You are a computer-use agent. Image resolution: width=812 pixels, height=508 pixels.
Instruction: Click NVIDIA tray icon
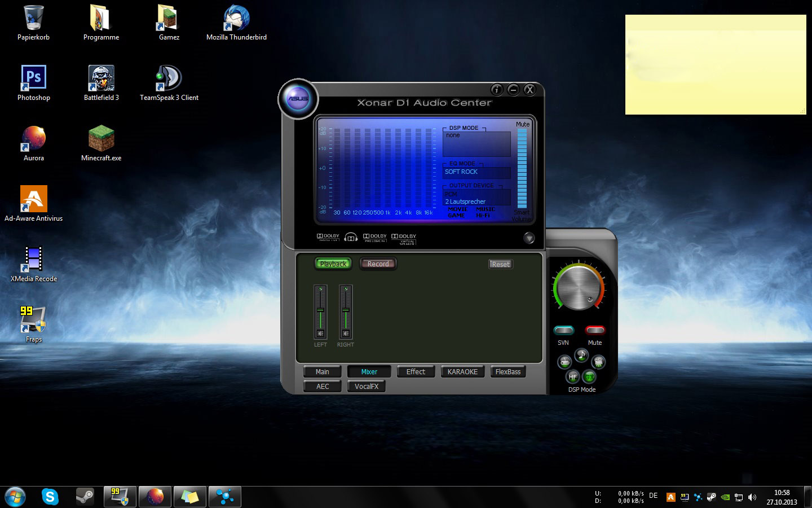tap(725, 497)
